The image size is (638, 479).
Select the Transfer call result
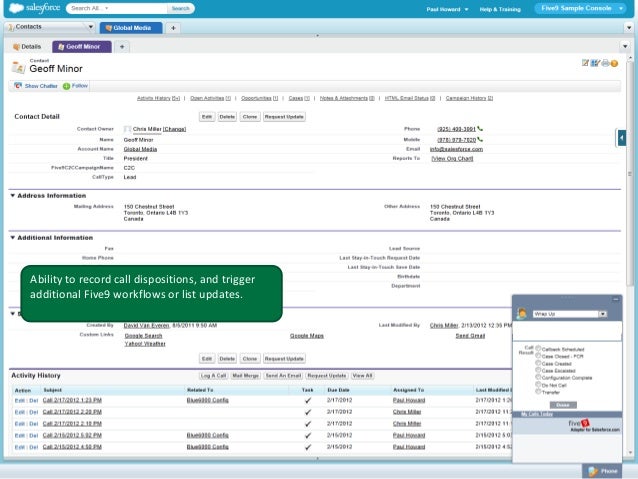(538, 392)
